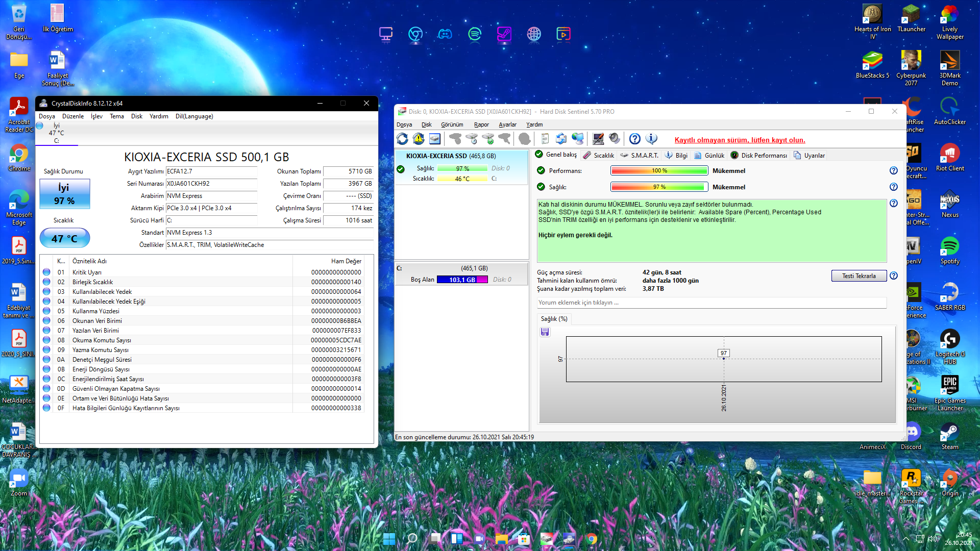
Task: Click the globe and monitor network icon in Sentinel
Action: (x=577, y=139)
